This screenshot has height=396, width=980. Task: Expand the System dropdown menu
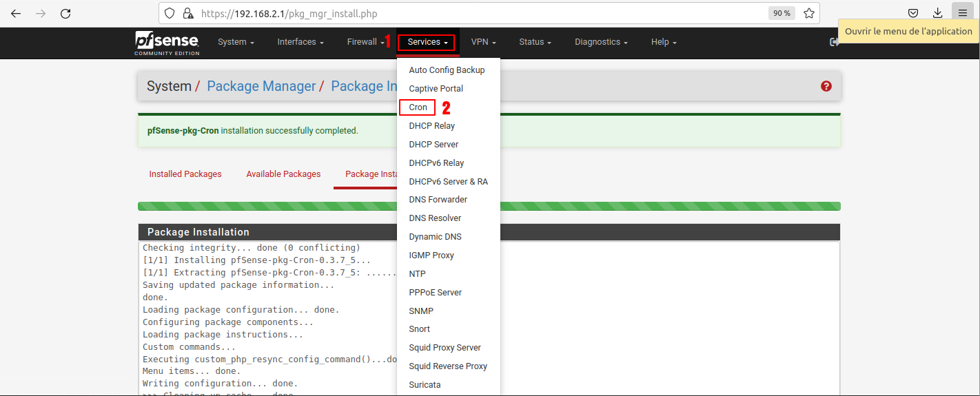236,42
